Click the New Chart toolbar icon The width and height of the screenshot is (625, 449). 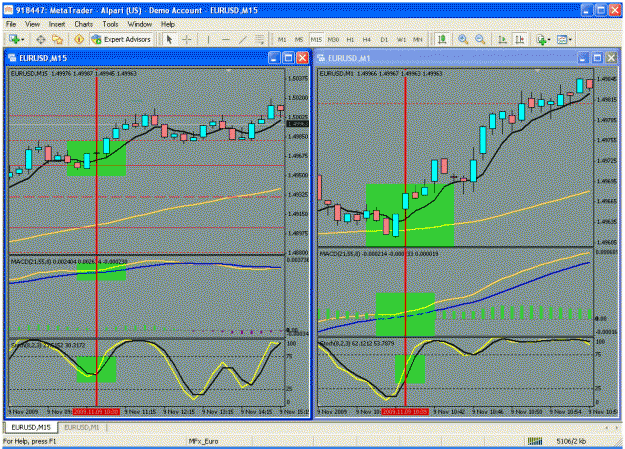pos(14,39)
